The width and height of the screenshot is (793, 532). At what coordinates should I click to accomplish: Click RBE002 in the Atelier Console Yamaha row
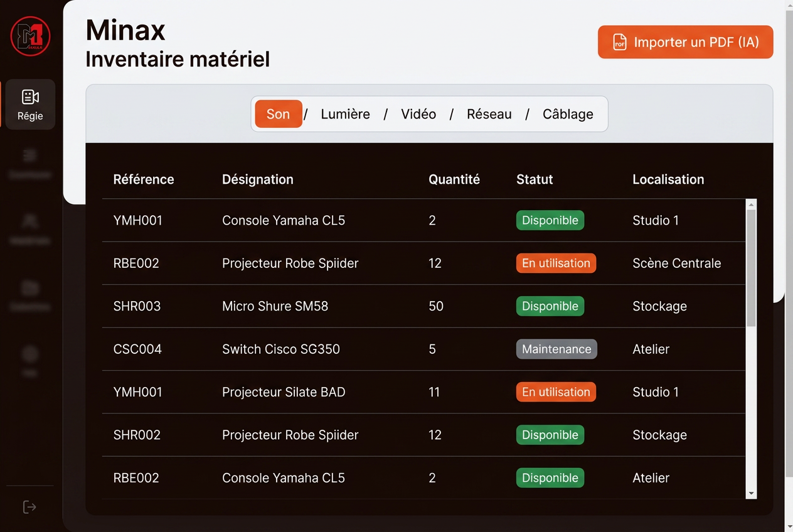coord(136,478)
